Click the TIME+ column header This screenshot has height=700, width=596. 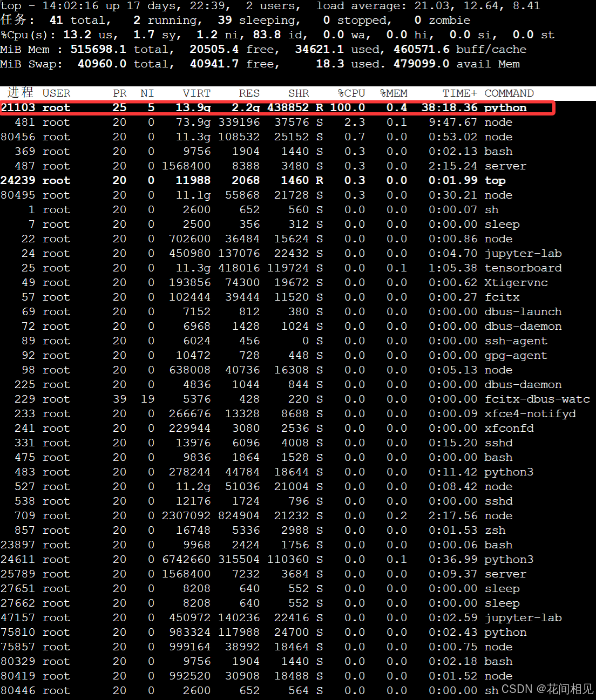[x=460, y=93]
